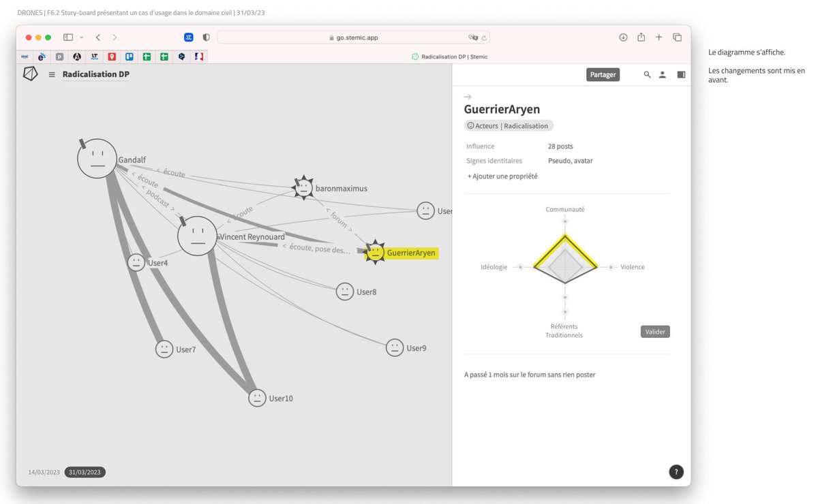Collapse the detail panel with the arrow icon
Image resolution: width=818 pixels, height=504 pixels.
click(468, 97)
